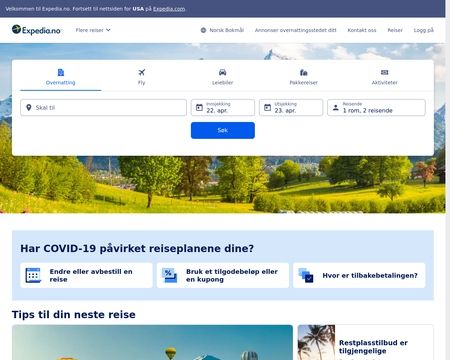Click the refund icon beside Hvor er tilbakebetalingen
The height and width of the screenshot is (360, 450).
[306, 275]
